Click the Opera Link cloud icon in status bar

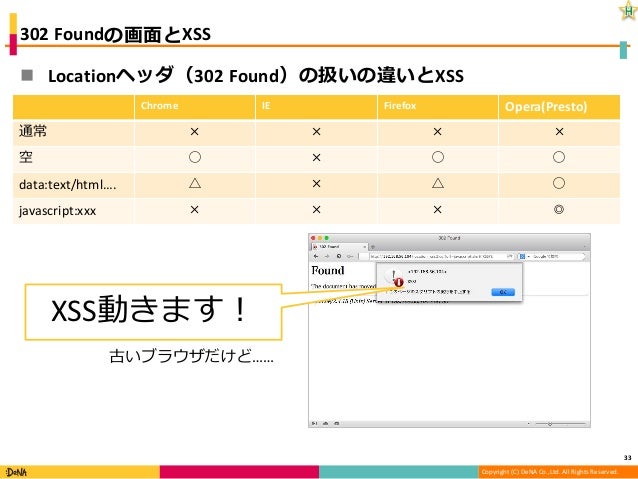point(326,423)
